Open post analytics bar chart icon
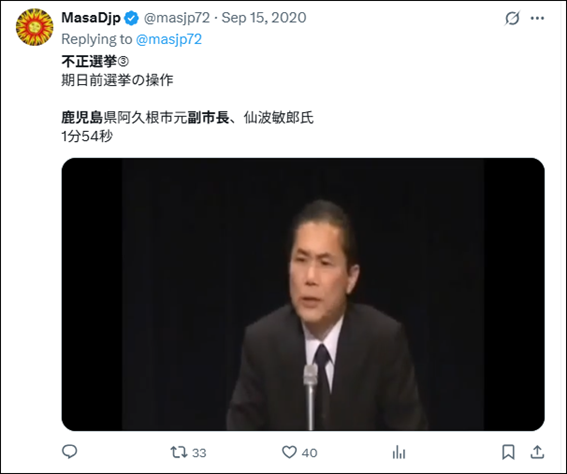 click(x=399, y=452)
